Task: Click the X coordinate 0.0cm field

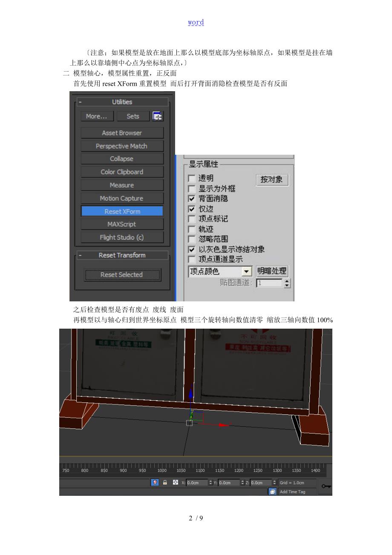Action: click(197, 483)
